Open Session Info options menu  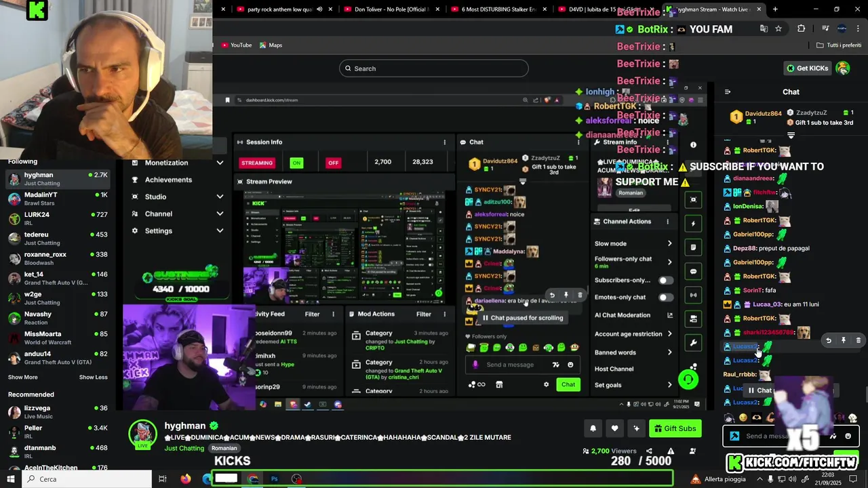coord(445,142)
